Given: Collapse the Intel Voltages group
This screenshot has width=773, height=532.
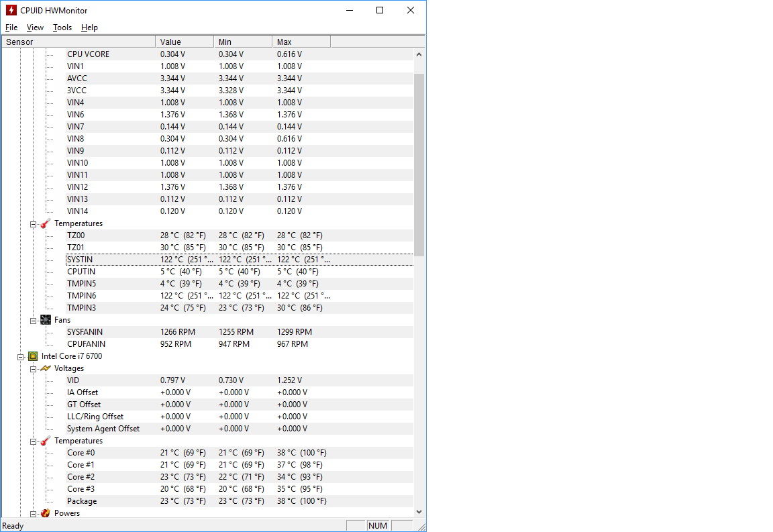Looking at the screenshot, I should 33,369.
